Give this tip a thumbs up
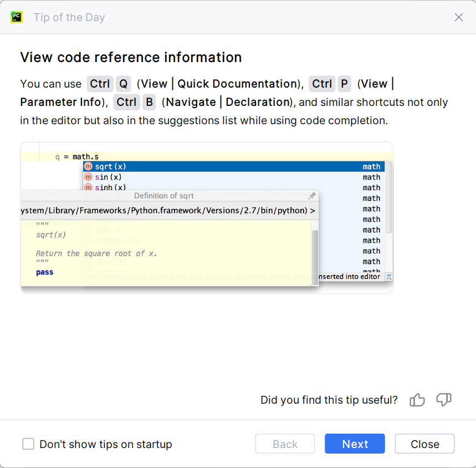476x468 pixels. pyautogui.click(x=417, y=400)
